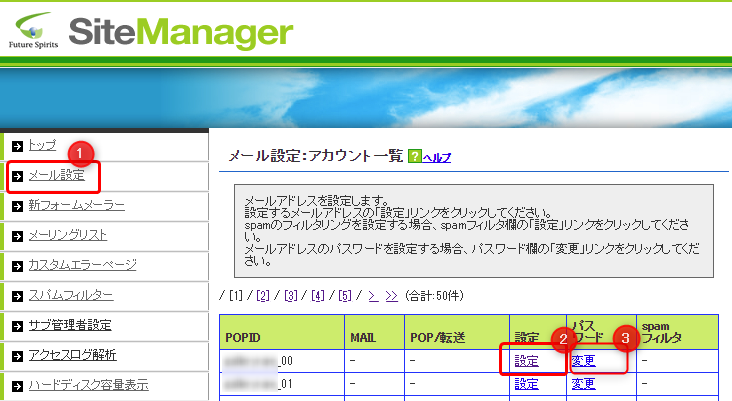
Task: Click the arrow icon beside アクセスログ解析
Action: pos(17,356)
